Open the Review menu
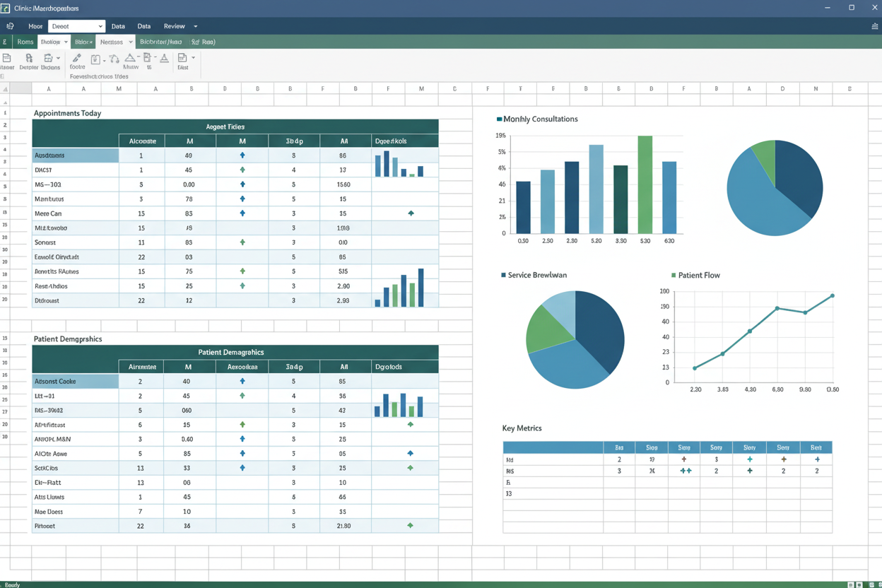 [174, 26]
